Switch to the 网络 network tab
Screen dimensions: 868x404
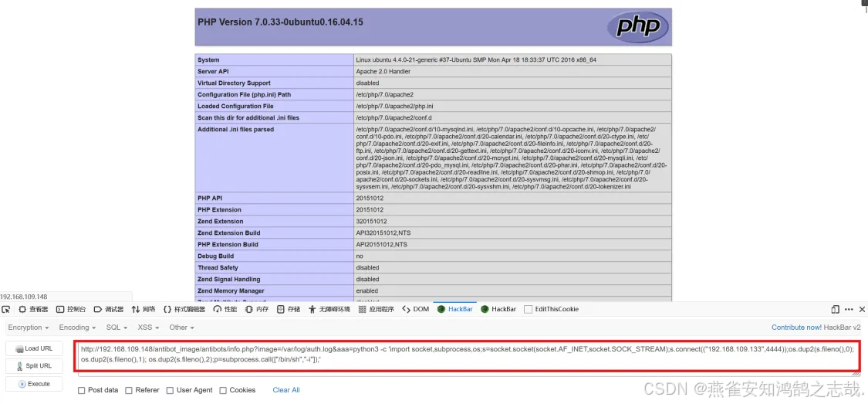pyautogui.click(x=144, y=309)
